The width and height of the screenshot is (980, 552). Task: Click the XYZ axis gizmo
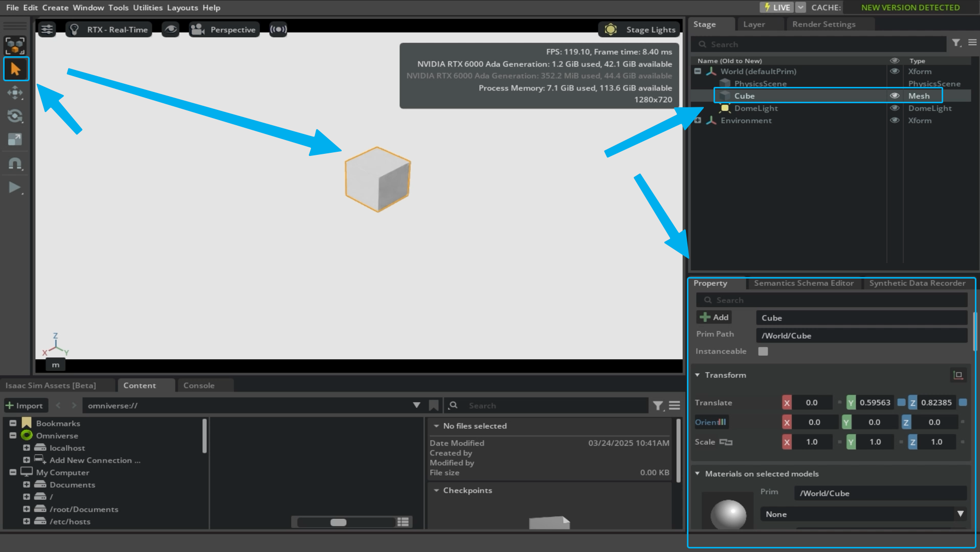coord(55,345)
